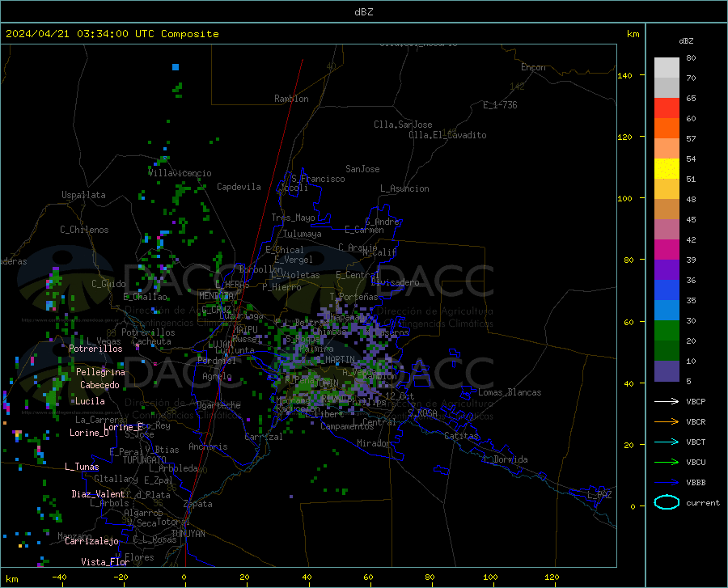This screenshot has width=728, height=588.
Task: Click the -40 tick on horizontal axis
Action: point(59,577)
